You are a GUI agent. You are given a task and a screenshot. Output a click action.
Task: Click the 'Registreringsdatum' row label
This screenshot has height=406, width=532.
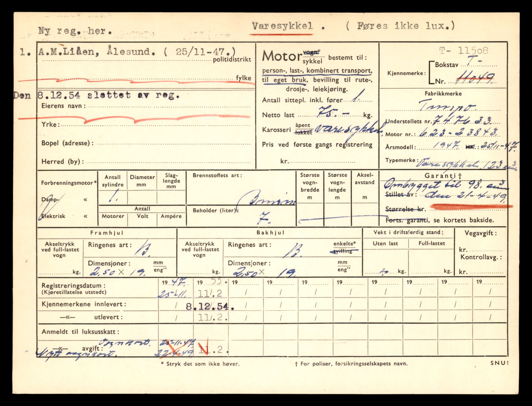pyautogui.click(x=74, y=286)
